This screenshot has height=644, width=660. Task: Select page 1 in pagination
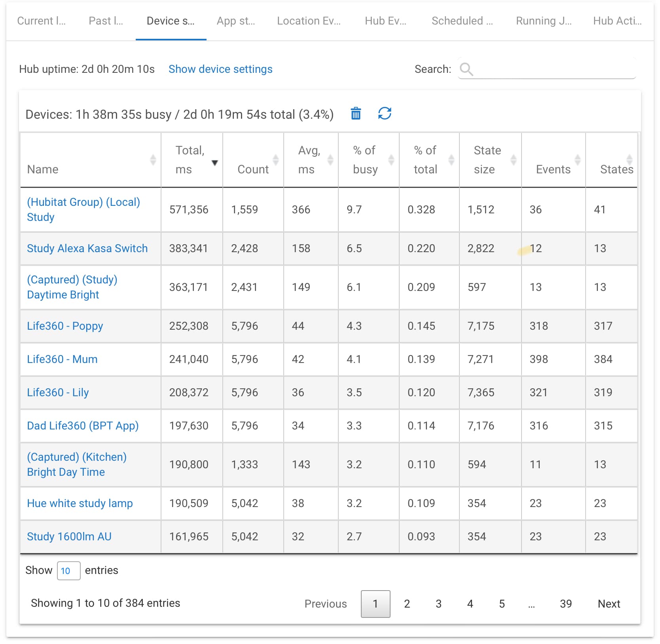pyautogui.click(x=376, y=604)
